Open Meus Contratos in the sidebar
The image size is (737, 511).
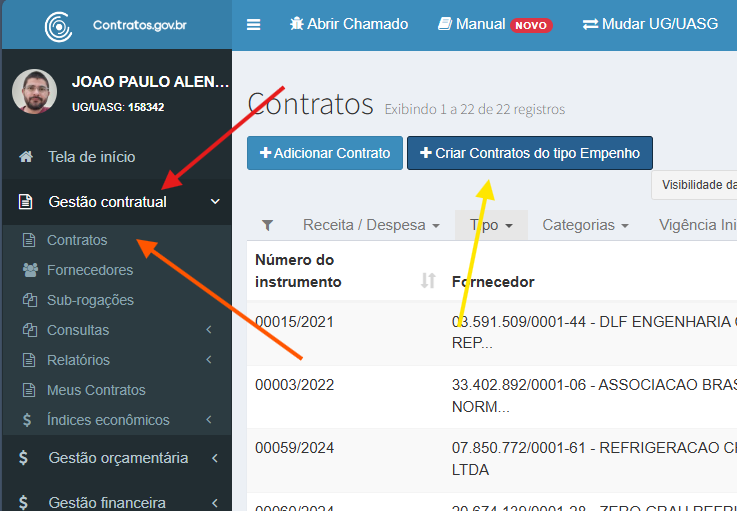pyautogui.click(x=96, y=390)
